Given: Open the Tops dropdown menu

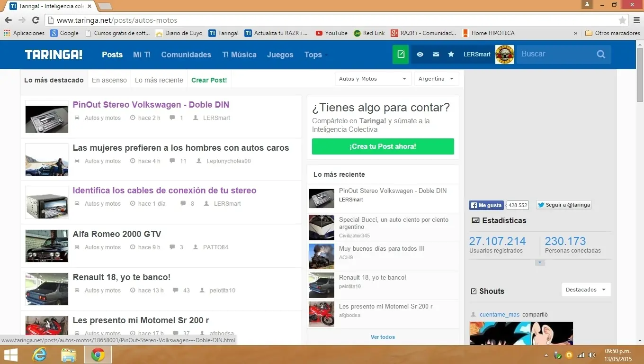Looking at the screenshot, I should tap(316, 55).
